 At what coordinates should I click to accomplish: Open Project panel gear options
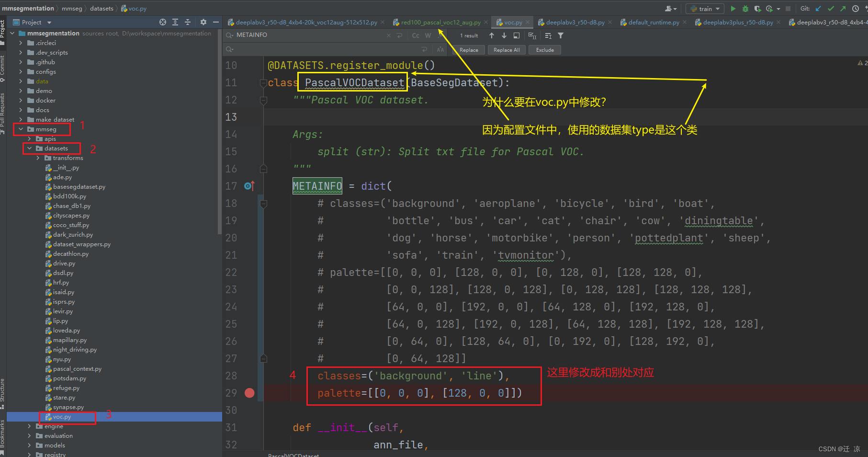(203, 22)
